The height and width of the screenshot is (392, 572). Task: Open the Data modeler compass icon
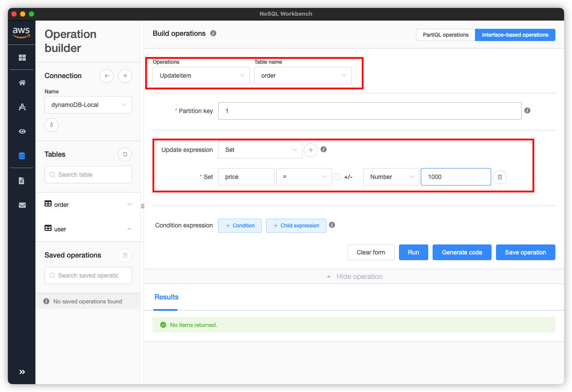point(22,107)
